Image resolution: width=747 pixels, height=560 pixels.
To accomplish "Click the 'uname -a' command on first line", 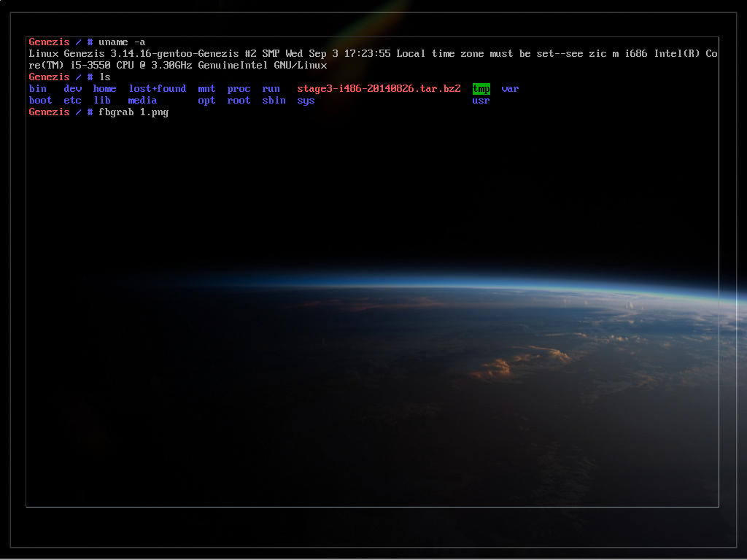I will tap(122, 42).
